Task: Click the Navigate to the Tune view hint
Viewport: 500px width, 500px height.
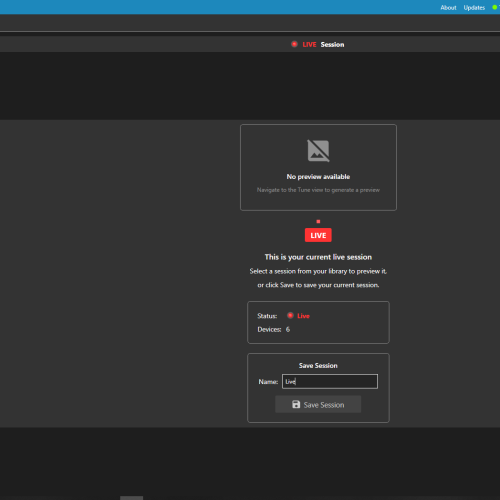Action: [x=318, y=190]
